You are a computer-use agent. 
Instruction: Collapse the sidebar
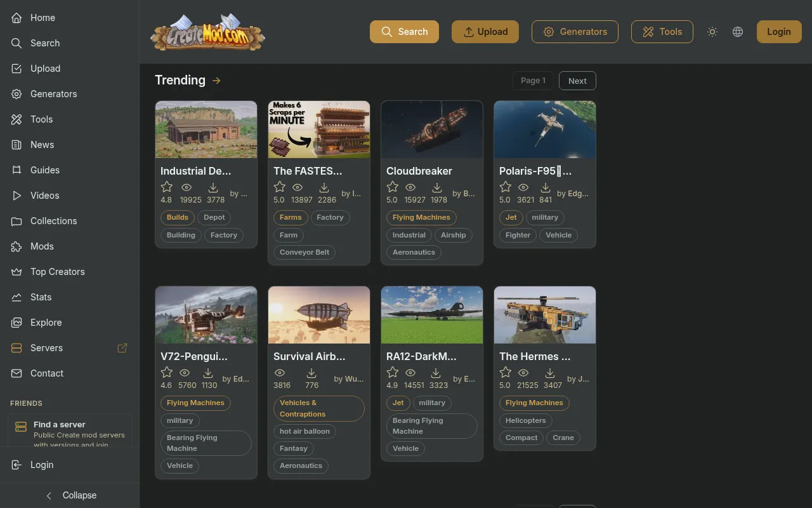tap(70, 495)
